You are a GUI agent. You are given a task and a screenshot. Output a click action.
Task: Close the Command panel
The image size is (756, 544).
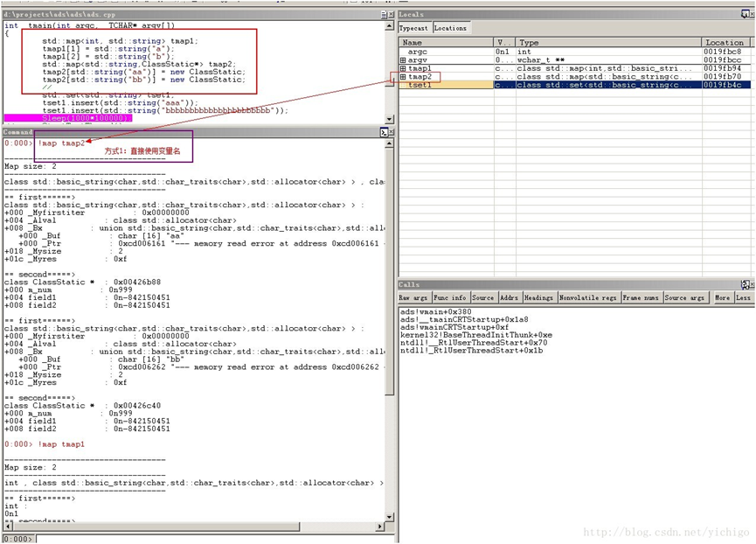391,132
